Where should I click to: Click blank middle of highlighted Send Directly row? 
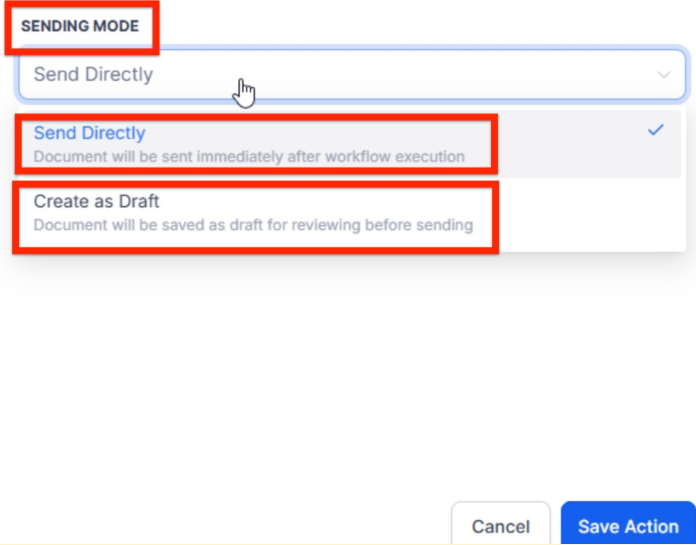570,144
